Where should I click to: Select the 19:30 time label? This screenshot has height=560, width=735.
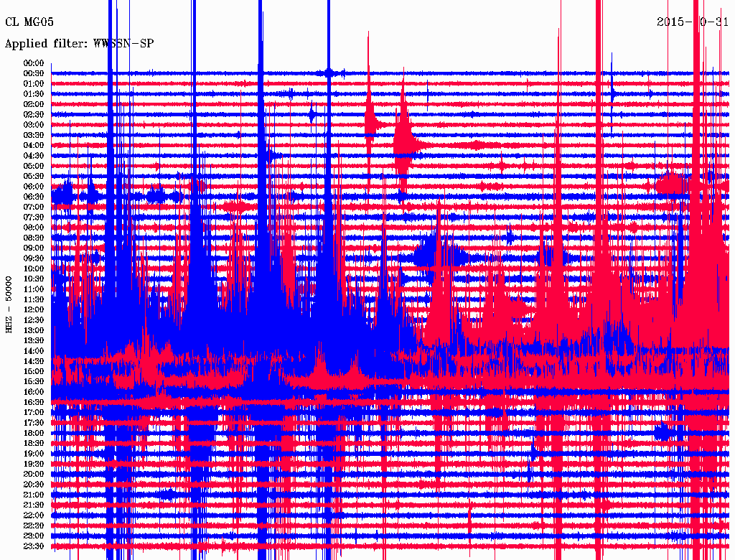34,465
